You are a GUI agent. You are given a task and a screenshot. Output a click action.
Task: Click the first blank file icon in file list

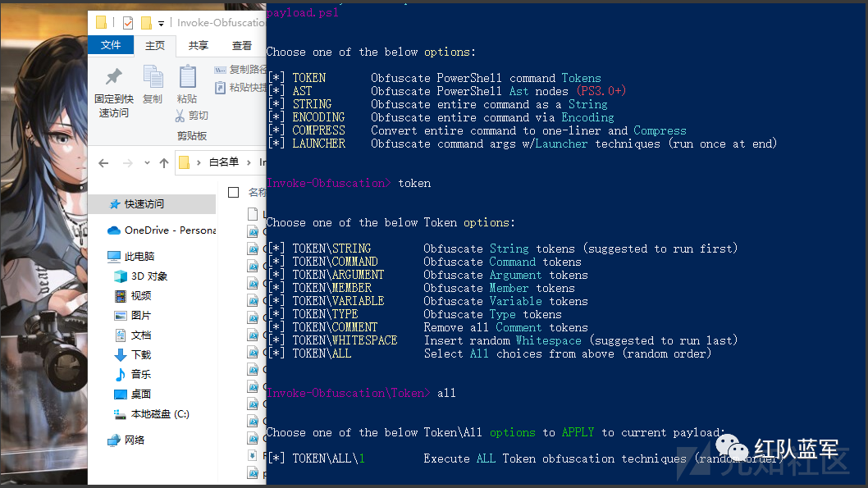[253, 214]
